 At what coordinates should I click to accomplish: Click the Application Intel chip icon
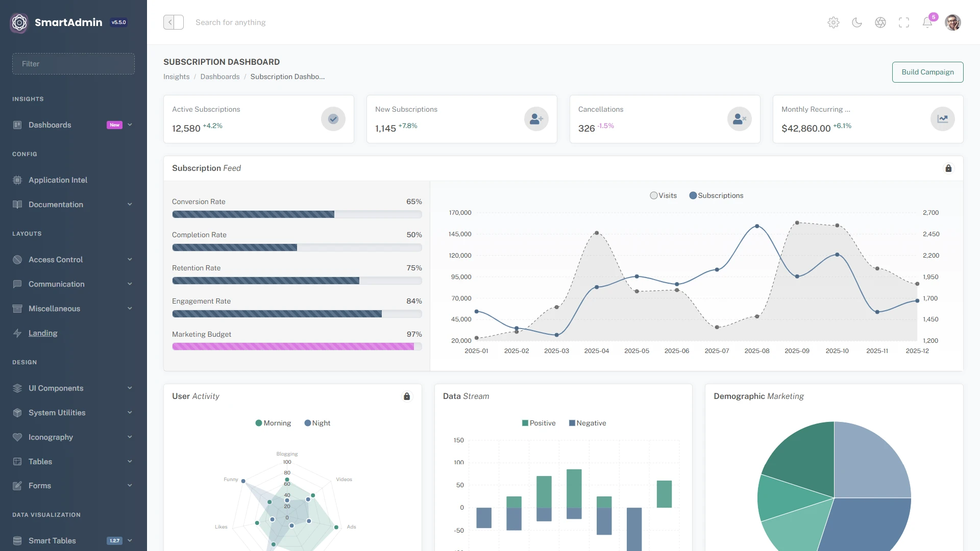(x=17, y=180)
